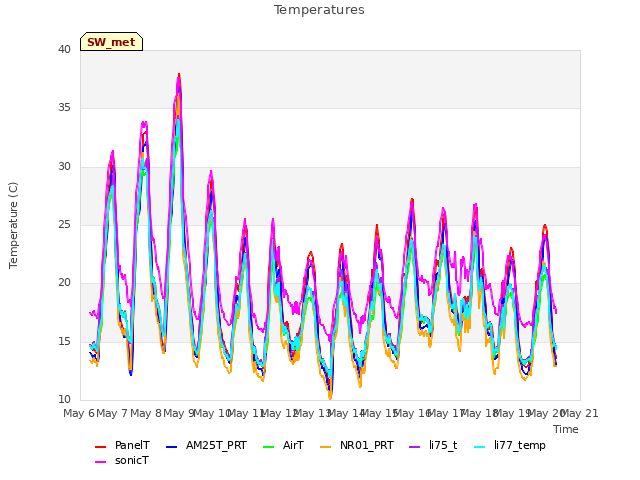Click the 35 y-axis tick label
The width and height of the screenshot is (640, 480).
(64, 107)
